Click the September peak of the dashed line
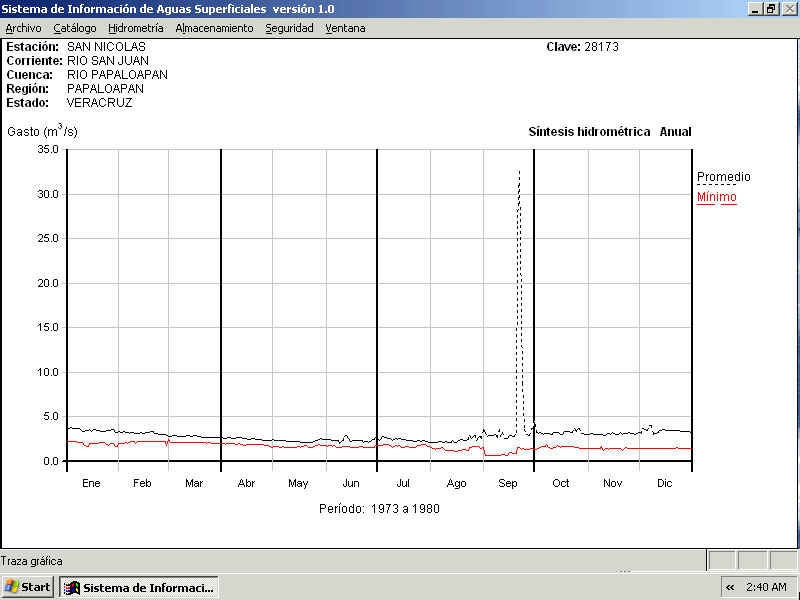 (x=519, y=173)
